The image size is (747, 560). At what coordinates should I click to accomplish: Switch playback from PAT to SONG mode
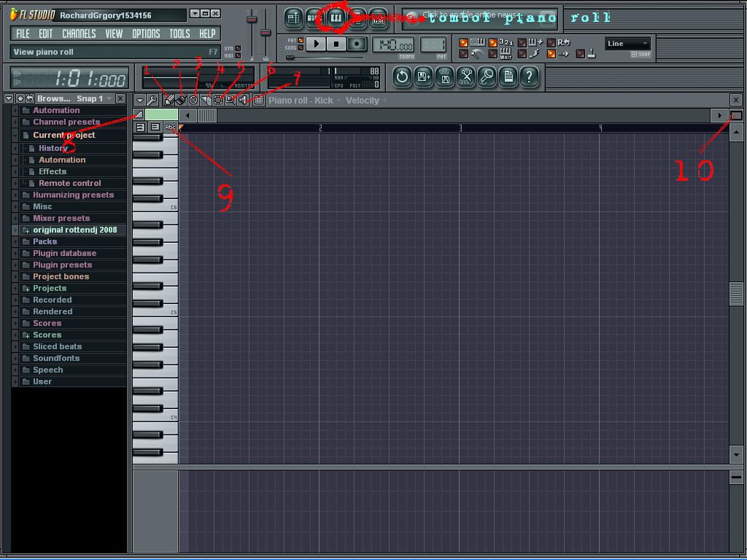pos(301,47)
